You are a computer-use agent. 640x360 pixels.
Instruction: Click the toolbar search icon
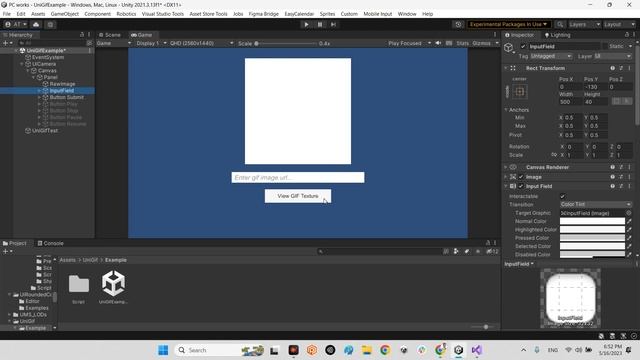tap(560, 24)
